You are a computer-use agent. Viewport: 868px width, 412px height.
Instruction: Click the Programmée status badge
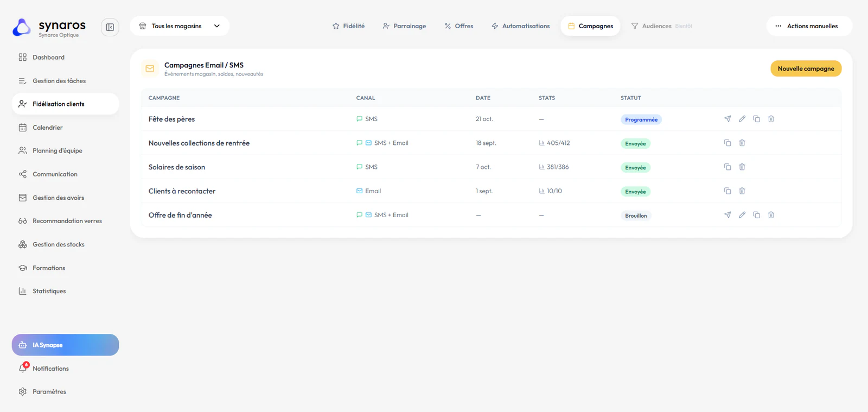click(x=641, y=119)
